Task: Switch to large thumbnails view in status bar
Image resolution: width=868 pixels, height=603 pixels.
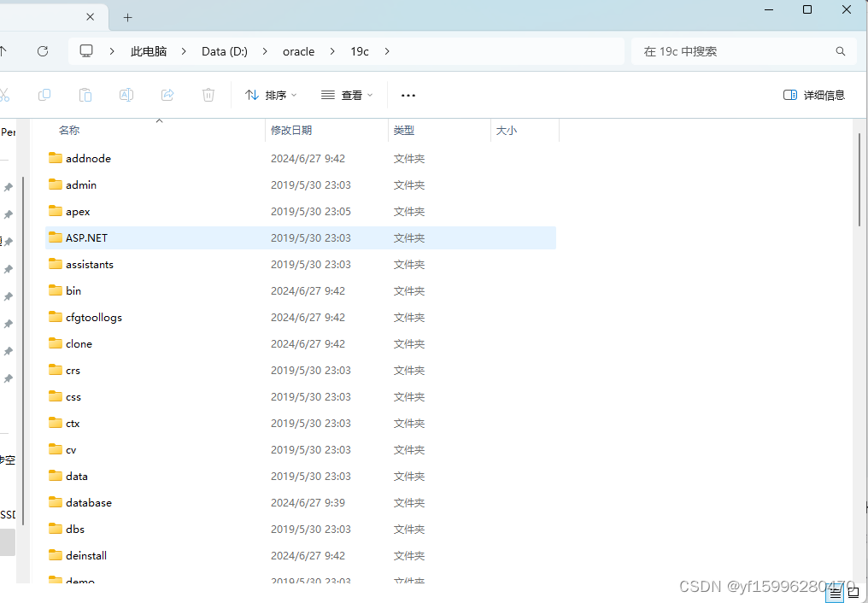Action: click(855, 591)
